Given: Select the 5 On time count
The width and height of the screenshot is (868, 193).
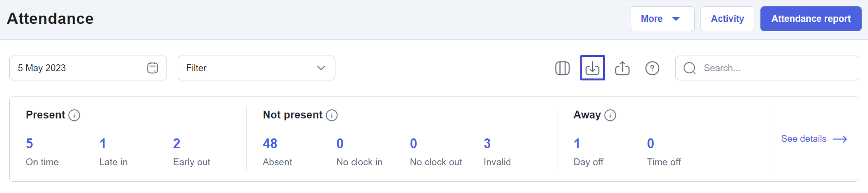Looking at the screenshot, I should tap(29, 143).
